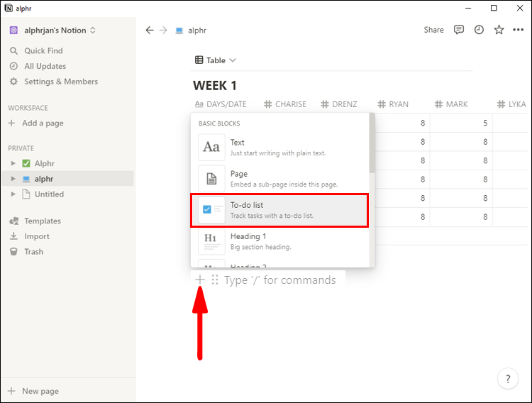Open the comments icon in top bar
This screenshot has width=532, height=403.
point(459,30)
